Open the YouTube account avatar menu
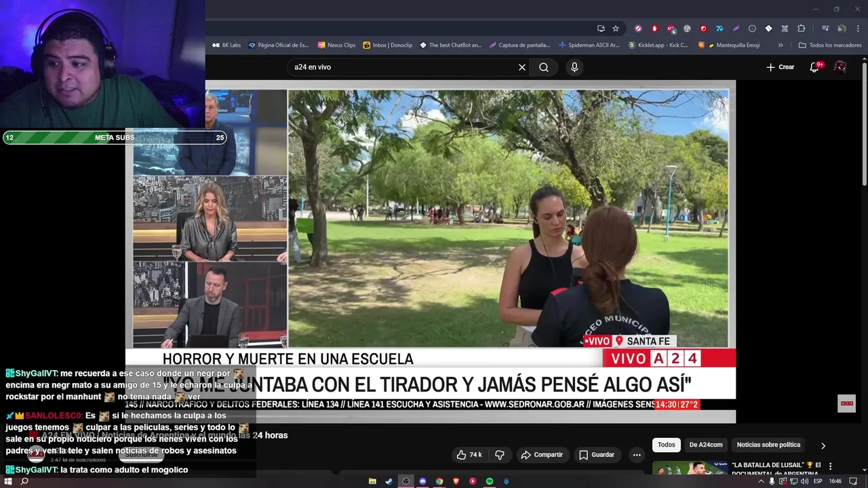Screen dimensions: 868x488 [840, 67]
